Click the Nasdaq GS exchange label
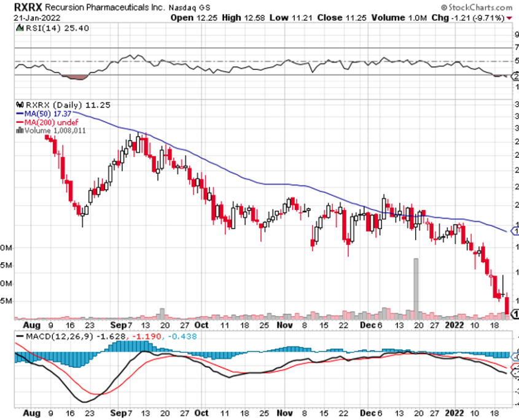Screen dimensions: 519x420 coord(189,7)
